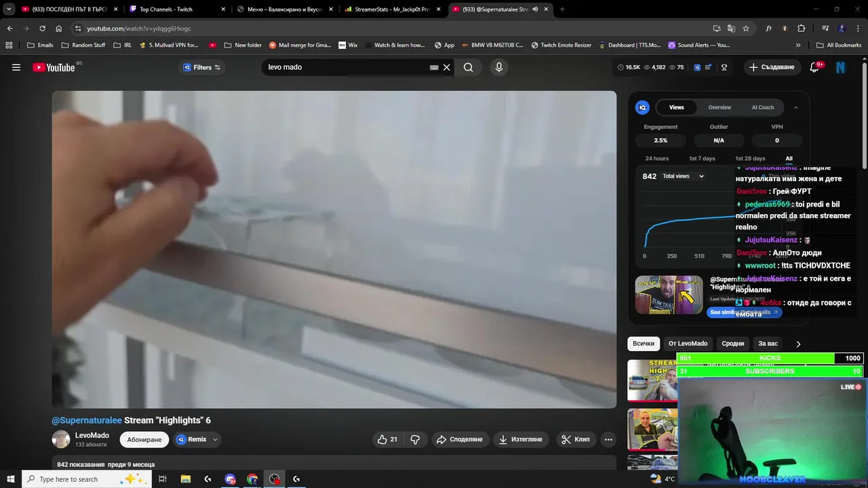Click the @Supernaturalee link in the title
Screen dimensions: 868x488
pos(87,420)
